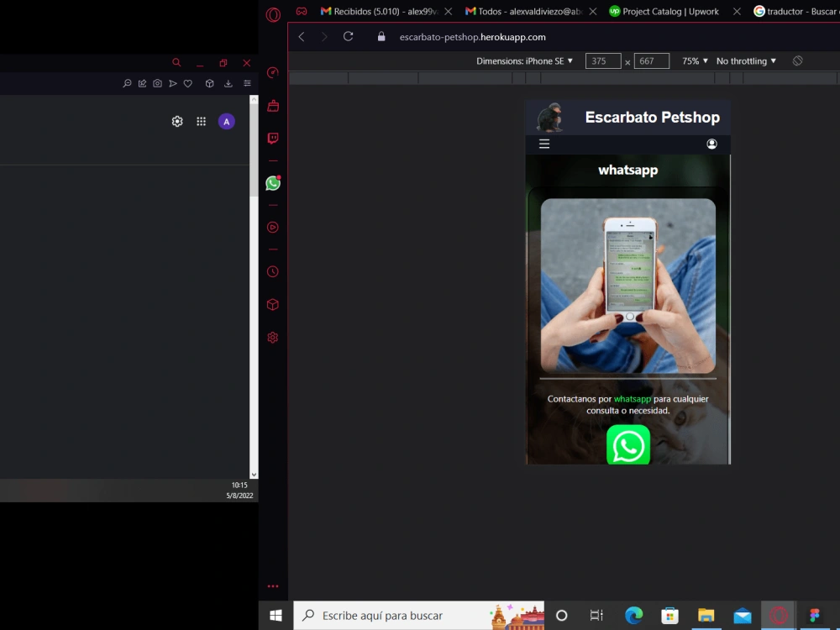Screen dimensions: 840x630
Task: Click heart bookmark icon in left toolbar
Action: (188, 83)
